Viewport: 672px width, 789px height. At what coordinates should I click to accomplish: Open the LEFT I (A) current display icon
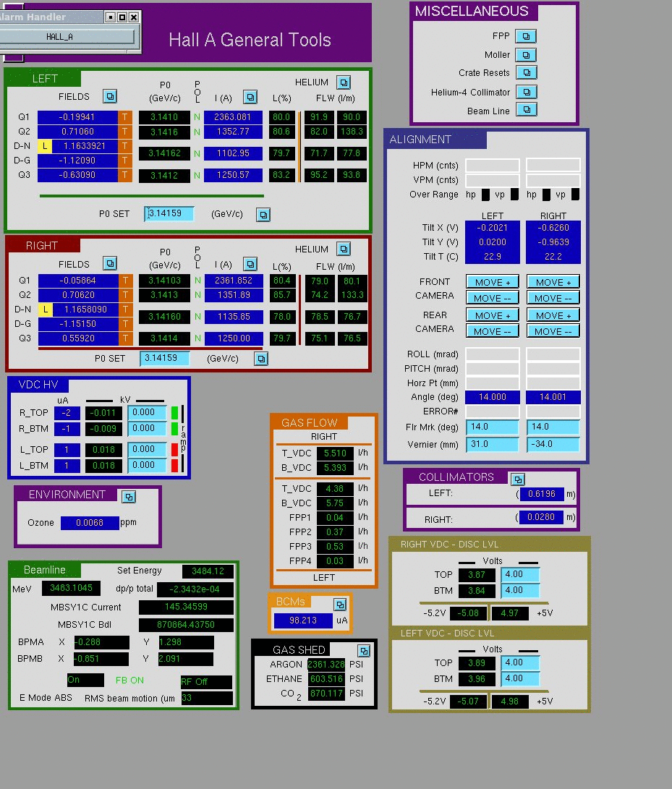(x=250, y=97)
